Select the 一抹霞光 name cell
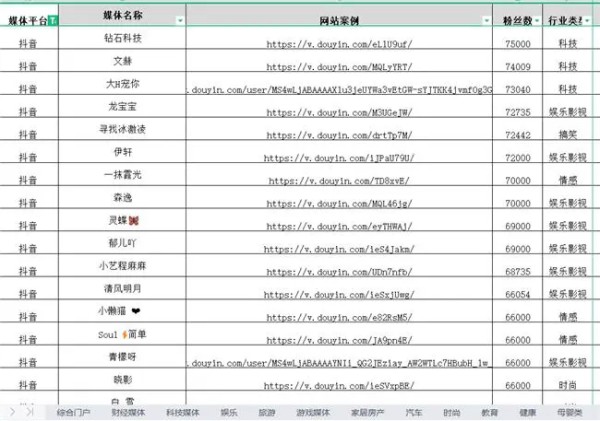600x421 pixels. point(122,175)
